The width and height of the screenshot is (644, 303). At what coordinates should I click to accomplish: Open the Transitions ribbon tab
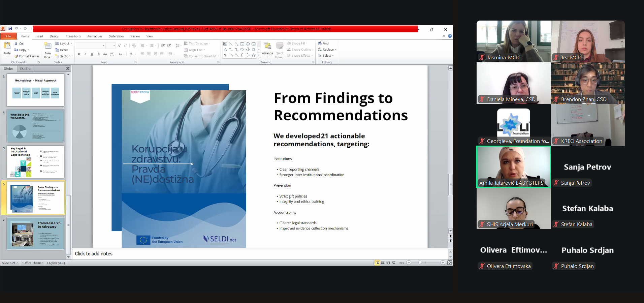pyautogui.click(x=73, y=36)
